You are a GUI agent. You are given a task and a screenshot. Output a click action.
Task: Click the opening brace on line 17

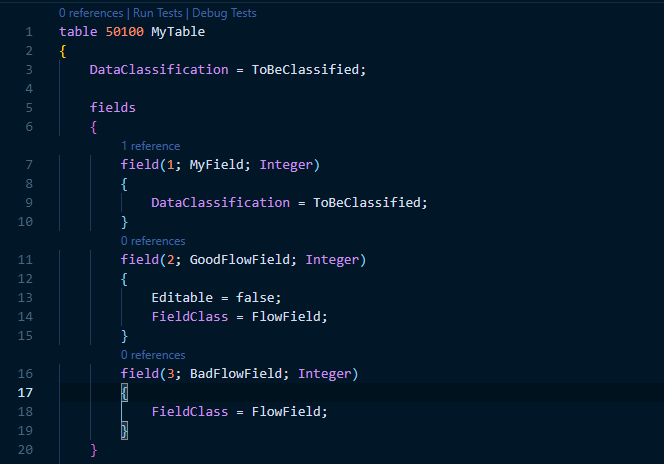click(124, 393)
